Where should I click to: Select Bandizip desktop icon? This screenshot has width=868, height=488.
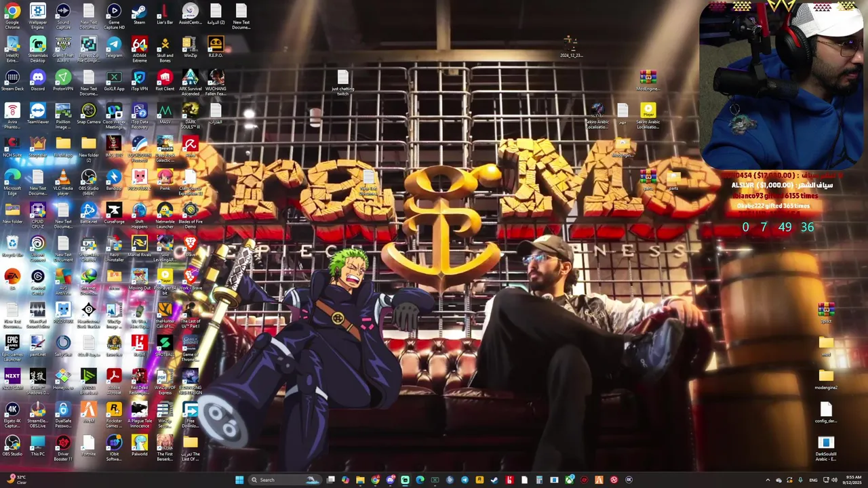[114, 181]
